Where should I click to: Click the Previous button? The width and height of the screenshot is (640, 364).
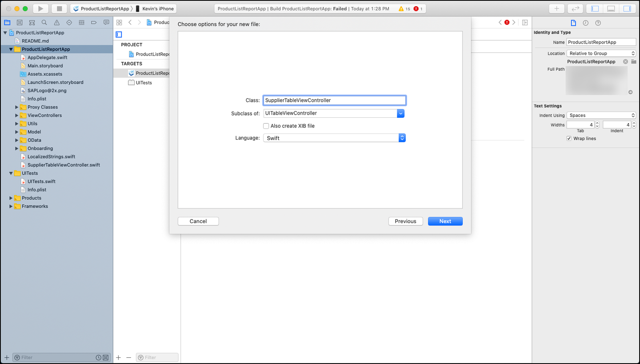point(405,221)
